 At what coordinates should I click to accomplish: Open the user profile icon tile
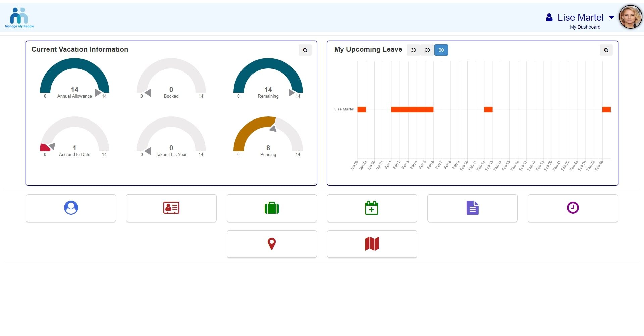tap(70, 208)
